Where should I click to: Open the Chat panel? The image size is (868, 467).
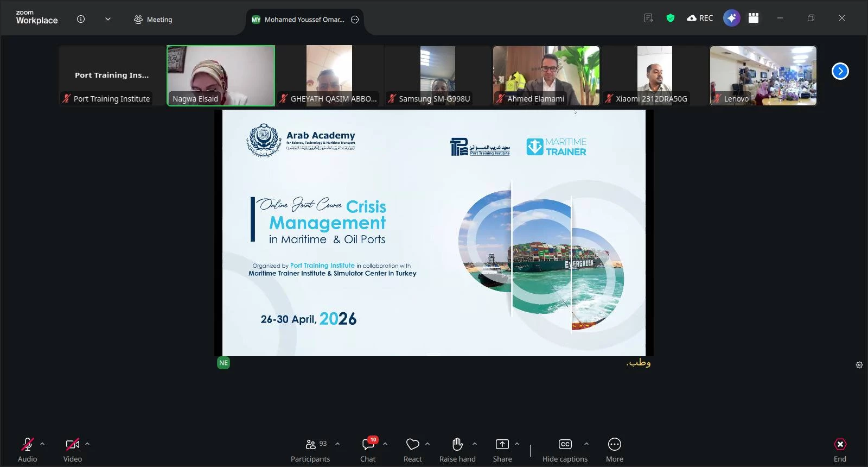point(368,450)
